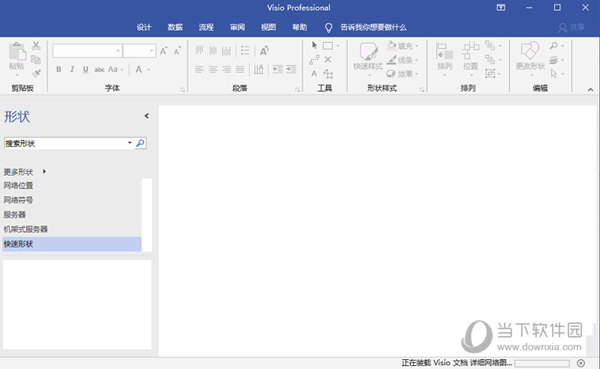
Task: Align text right in paragraph group
Action: [226, 69]
